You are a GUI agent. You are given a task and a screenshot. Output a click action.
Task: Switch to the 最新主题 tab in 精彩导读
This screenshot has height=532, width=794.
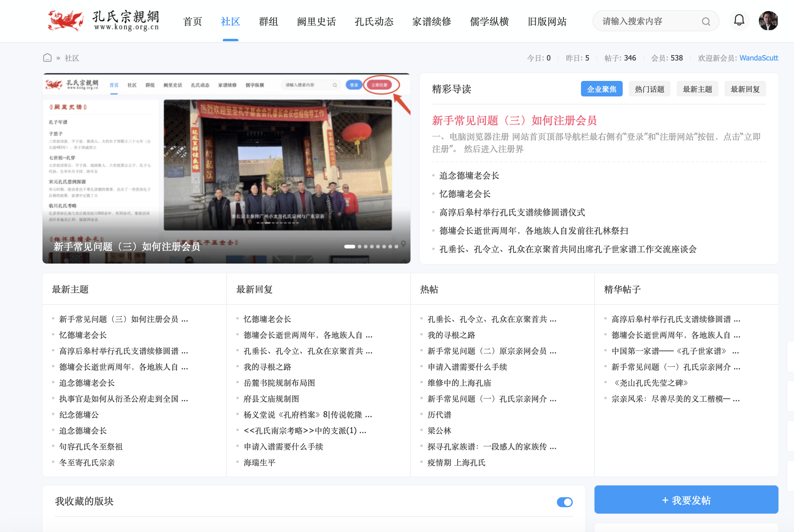pos(698,89)
